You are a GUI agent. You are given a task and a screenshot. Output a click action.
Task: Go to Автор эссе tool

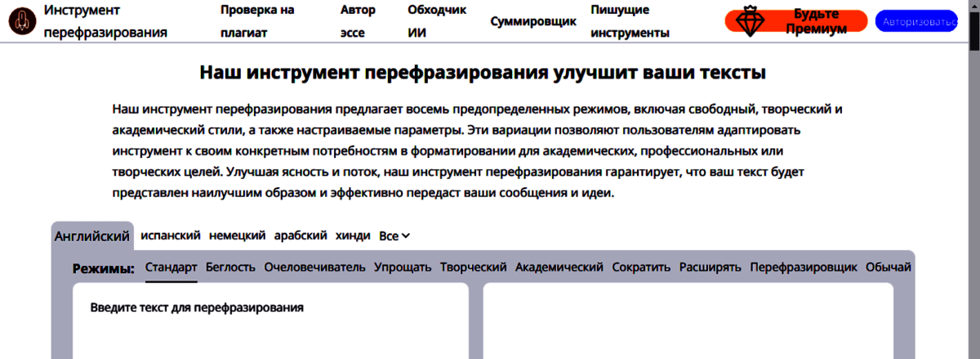pos(359,21)
